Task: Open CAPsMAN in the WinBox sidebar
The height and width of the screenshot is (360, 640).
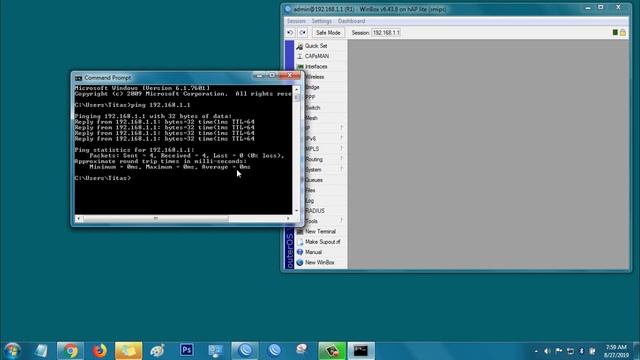Action: pyautogui.click(x=317, y=56)
